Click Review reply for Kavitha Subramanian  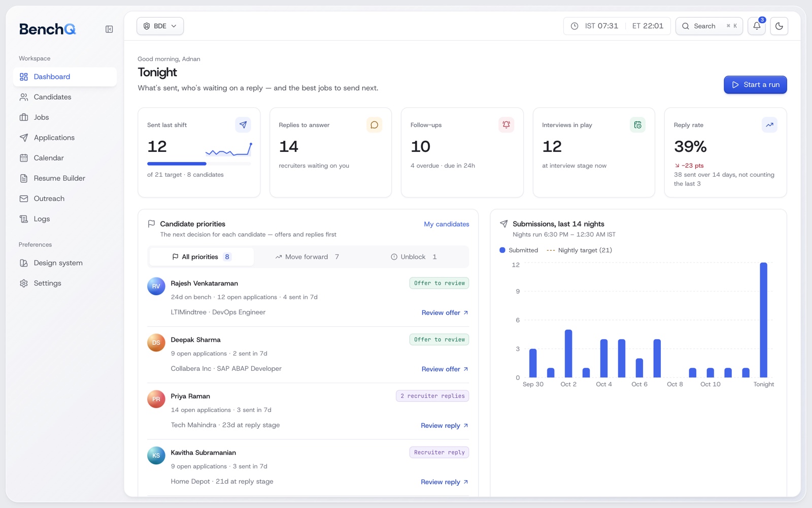[x=445, y=482]
